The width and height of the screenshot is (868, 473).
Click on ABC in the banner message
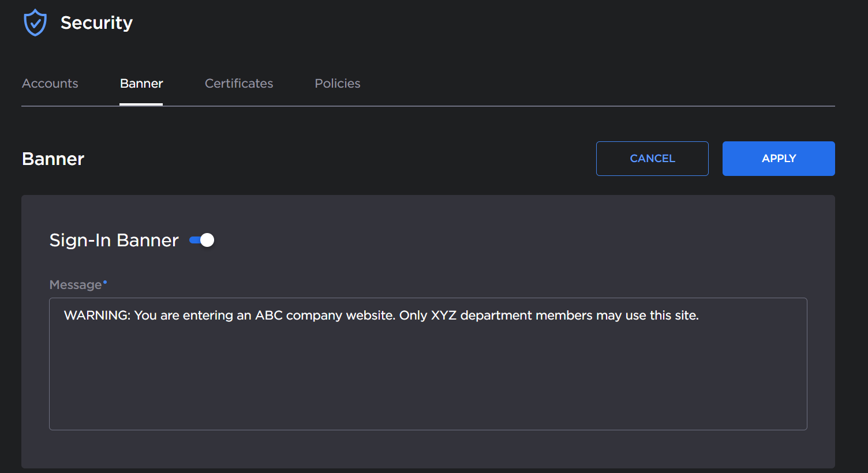coord(268,316)
